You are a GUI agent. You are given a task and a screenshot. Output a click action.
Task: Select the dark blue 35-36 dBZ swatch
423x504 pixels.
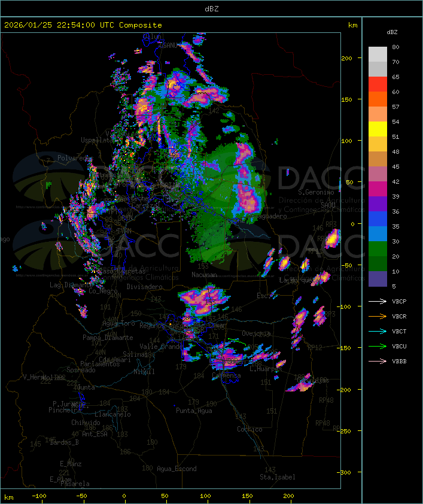click(x=378, y=218)
